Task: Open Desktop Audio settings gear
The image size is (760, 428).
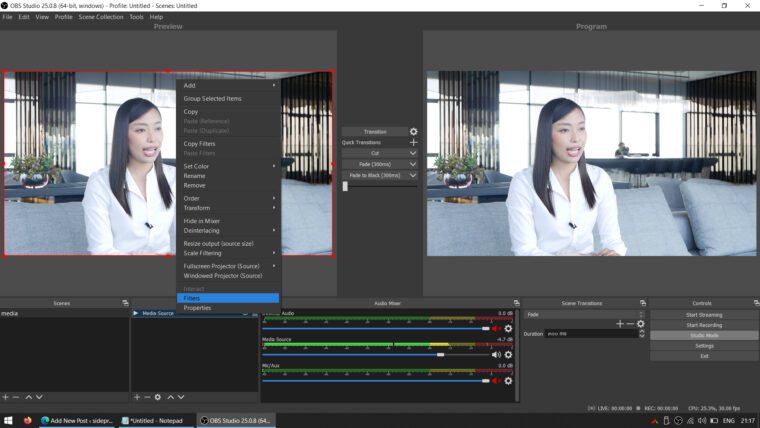Action: tap(508, 328)
